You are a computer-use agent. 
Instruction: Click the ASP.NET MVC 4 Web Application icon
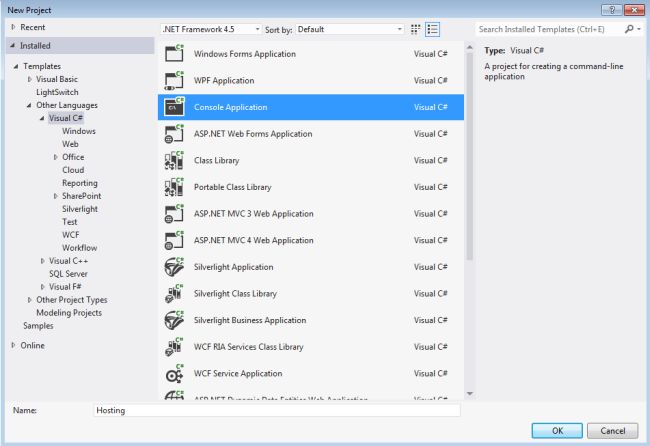coord(174,240)
